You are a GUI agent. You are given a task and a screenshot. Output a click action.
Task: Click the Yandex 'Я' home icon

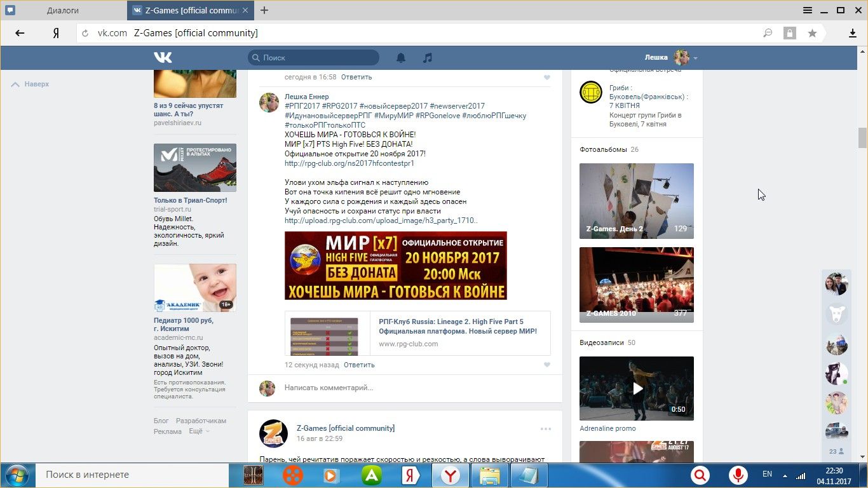click(x=56, y=34)
